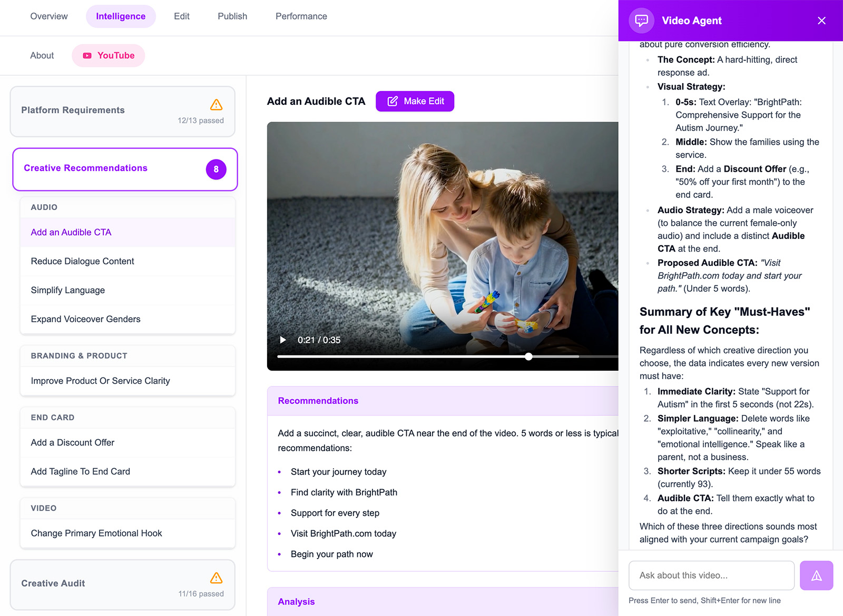
Task: Send the chat message via paper-plane icon
Action: pos(816,575)
